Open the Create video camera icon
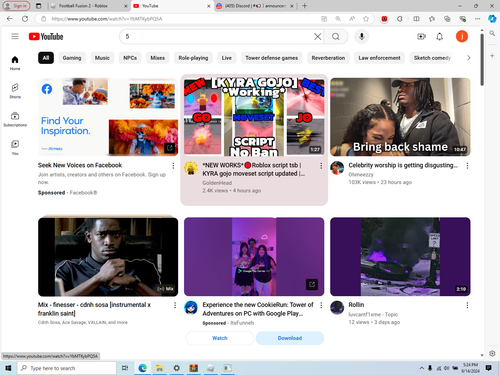 tap(421, 36)
